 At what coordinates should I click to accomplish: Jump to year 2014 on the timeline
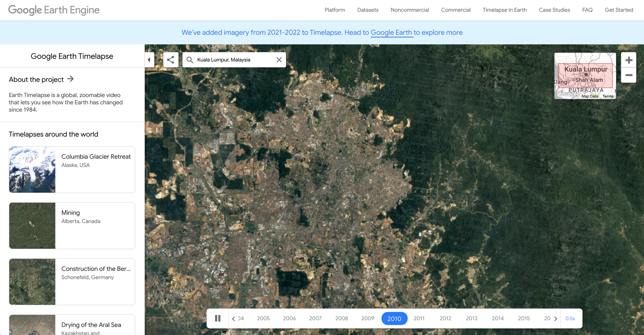[x=497, y=318]
